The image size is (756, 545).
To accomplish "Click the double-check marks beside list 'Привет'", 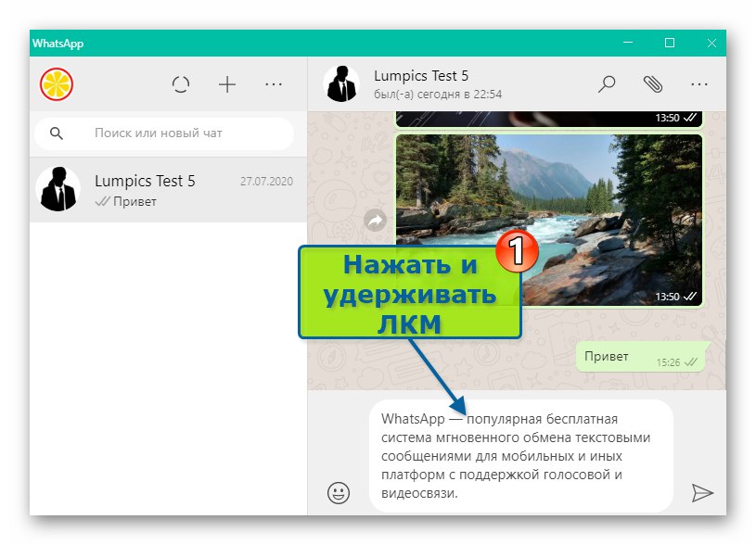I will tap(102, 201).
